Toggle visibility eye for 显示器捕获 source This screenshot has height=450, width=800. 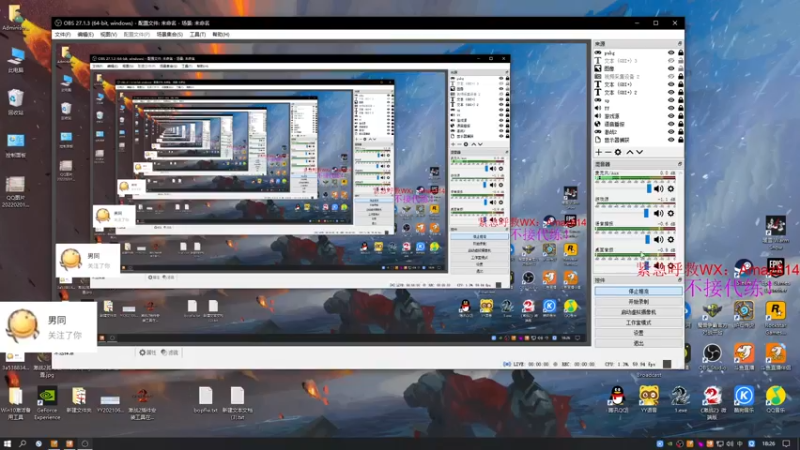671,140
